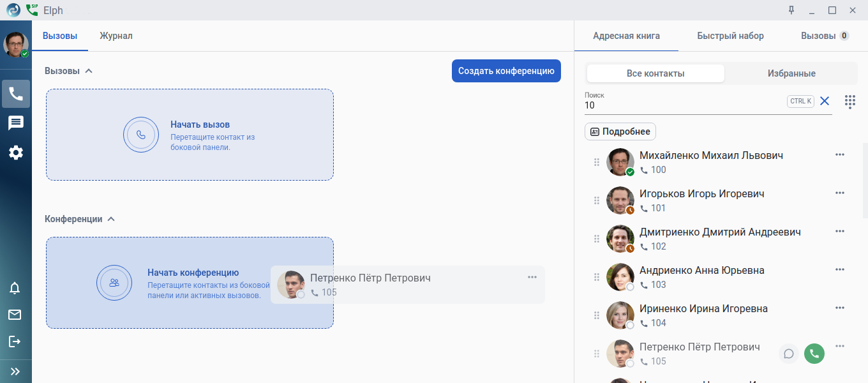
Task: Click Создать конференцию button
Action: pyautogui.click(x=506, y=71)
